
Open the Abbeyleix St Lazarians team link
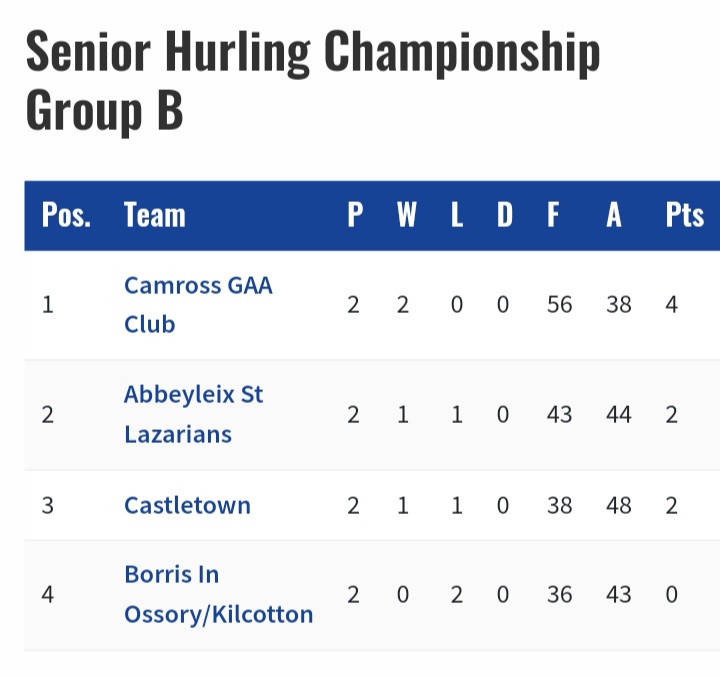pyautogui.click(x=193, y=415)
